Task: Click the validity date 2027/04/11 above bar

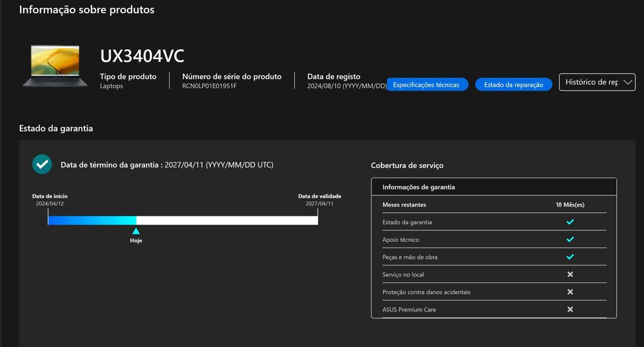Action: coord(319,203)
